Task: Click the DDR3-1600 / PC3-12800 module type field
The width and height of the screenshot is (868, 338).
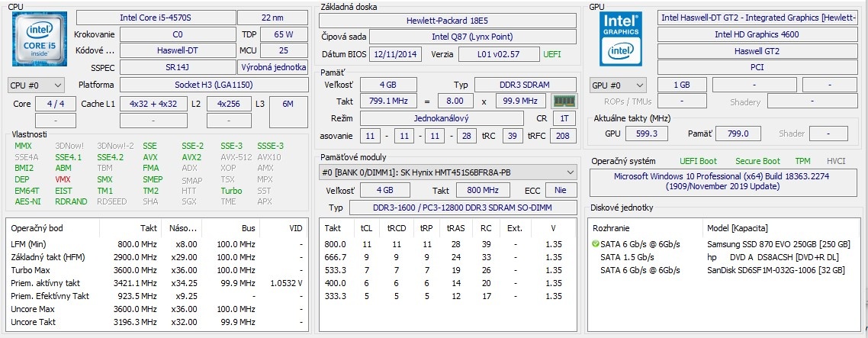Action: click(463, 208)
